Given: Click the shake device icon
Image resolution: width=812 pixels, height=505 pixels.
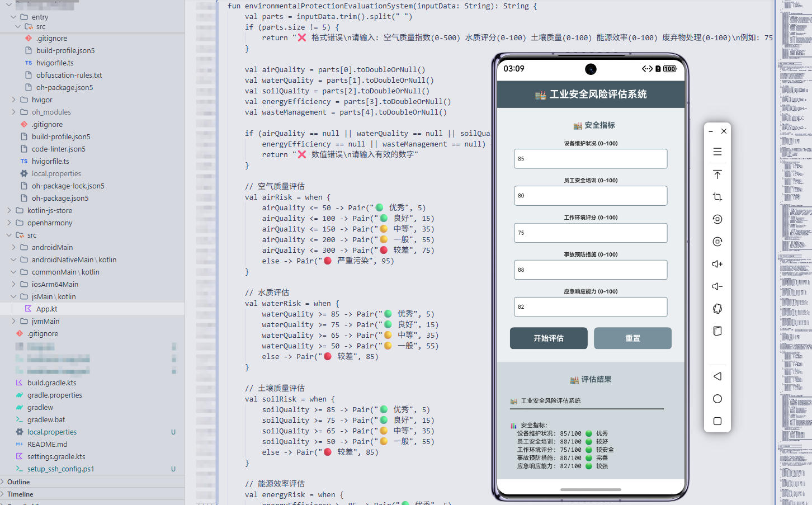Looking at the screenshot, I should 717,309.
